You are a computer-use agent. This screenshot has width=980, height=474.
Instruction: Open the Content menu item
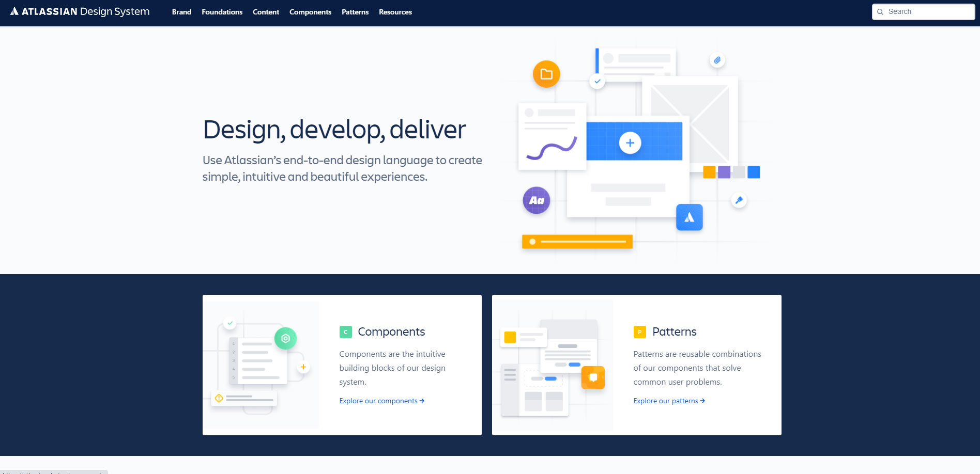click(x=266, y=12)
